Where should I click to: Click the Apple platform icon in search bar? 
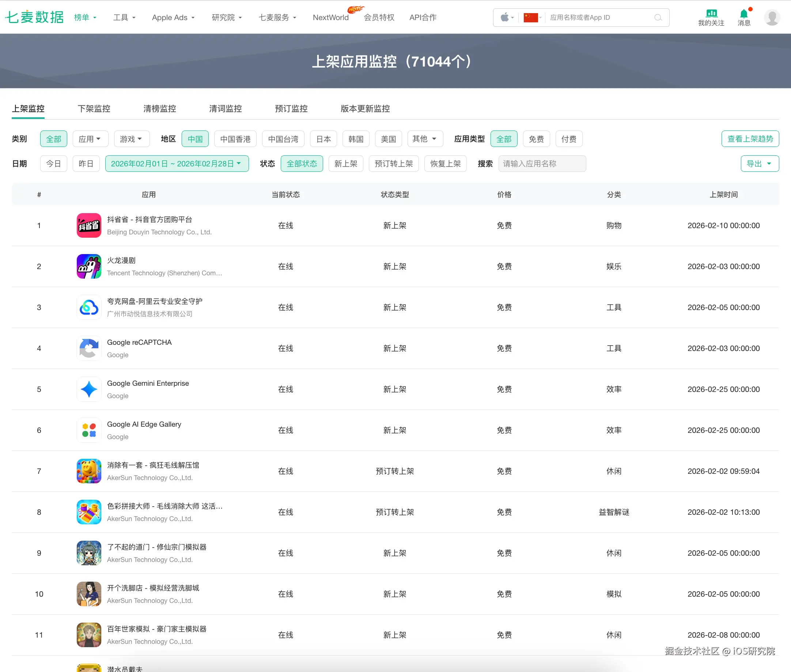click(x=505, y=18)
